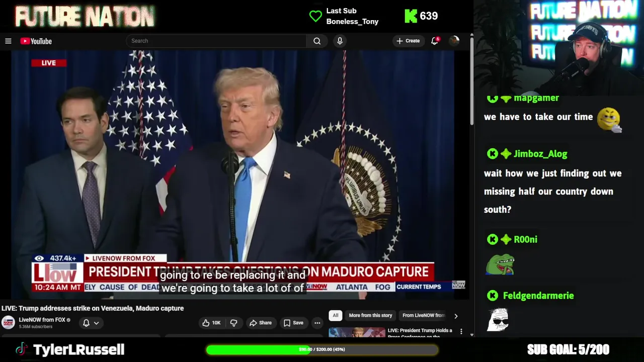Click the yellow smiley emote in chat
Image resolution: width=644 pixels, height=362 pixels.
coord(610,120)
